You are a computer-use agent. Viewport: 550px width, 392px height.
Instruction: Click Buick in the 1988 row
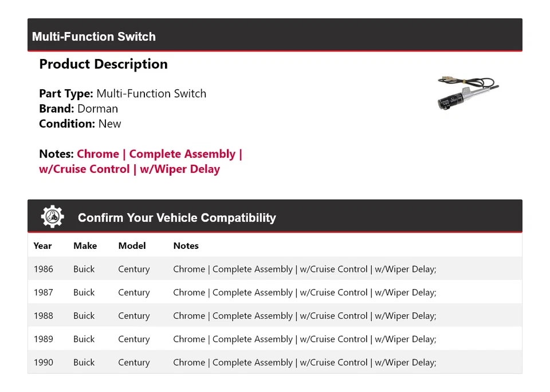tap(84, 316)
